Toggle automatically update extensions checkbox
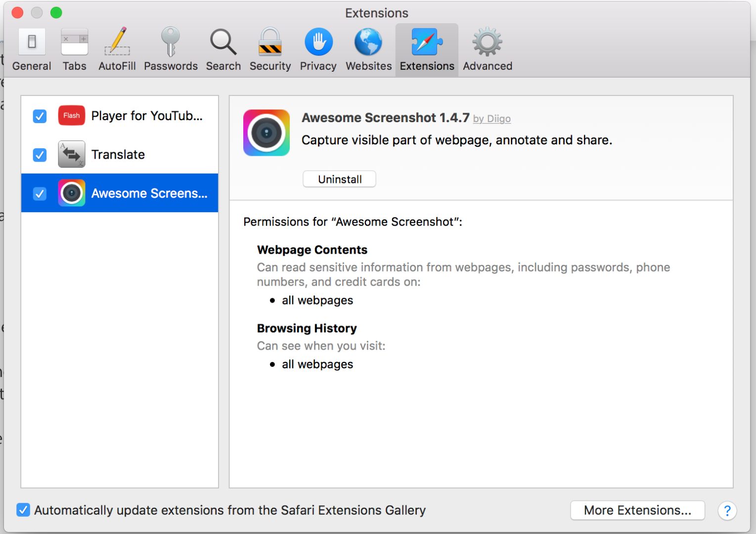 [23, 510]
